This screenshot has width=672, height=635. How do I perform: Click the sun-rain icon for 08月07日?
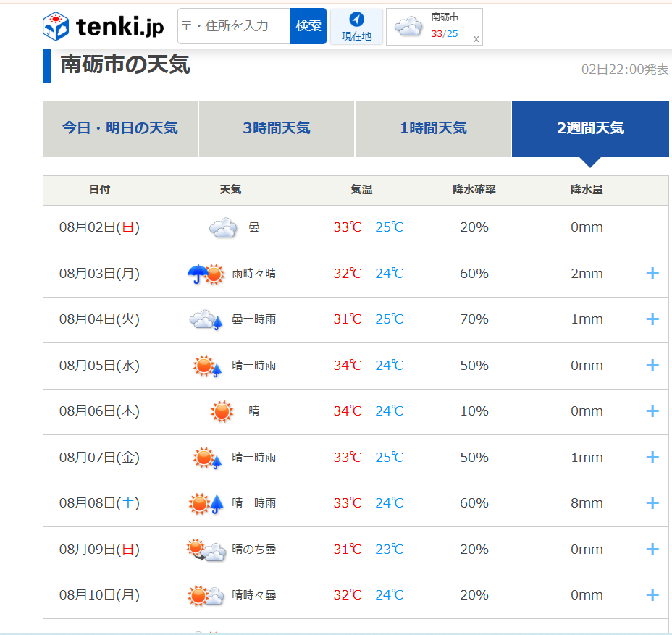[207, 458]
